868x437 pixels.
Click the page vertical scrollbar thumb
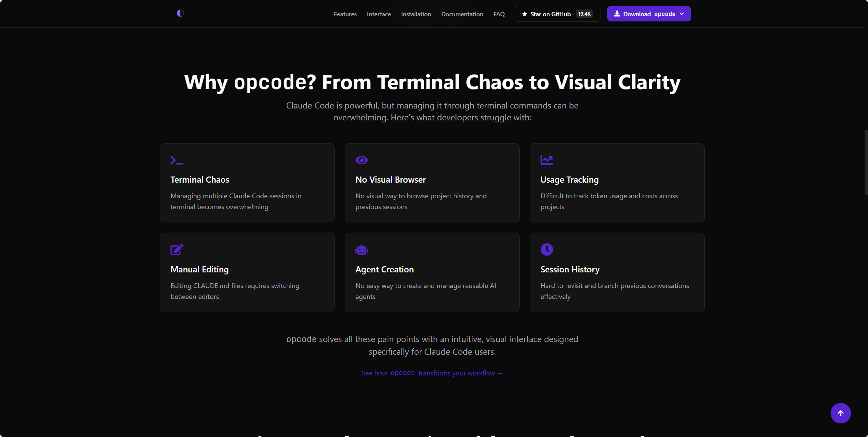[x=866, y=162]
